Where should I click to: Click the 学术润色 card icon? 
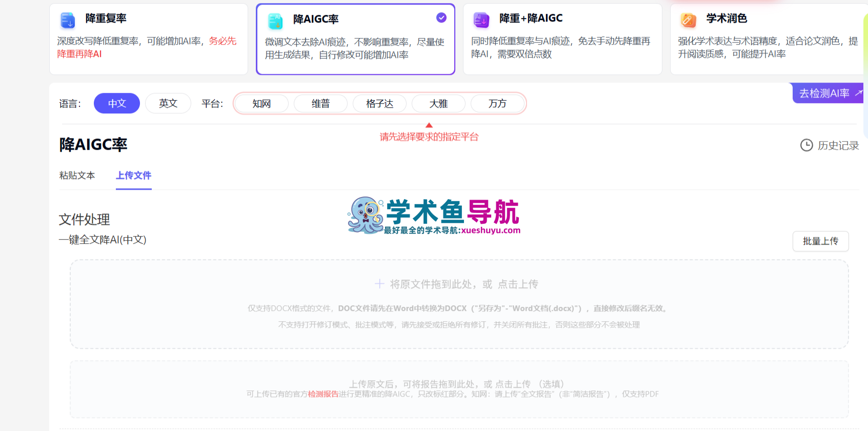pos(688,20)
